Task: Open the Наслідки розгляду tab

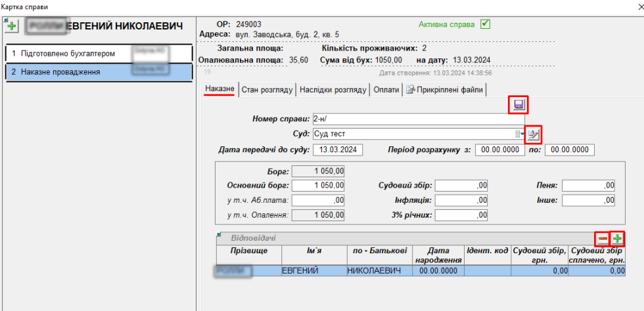Action: click(x=333, y=89)
